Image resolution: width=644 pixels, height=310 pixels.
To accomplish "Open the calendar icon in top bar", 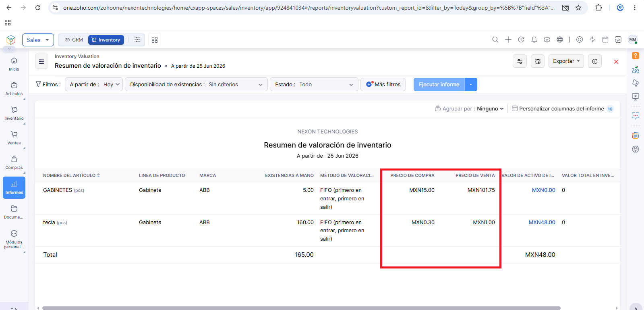I will 605,40.
